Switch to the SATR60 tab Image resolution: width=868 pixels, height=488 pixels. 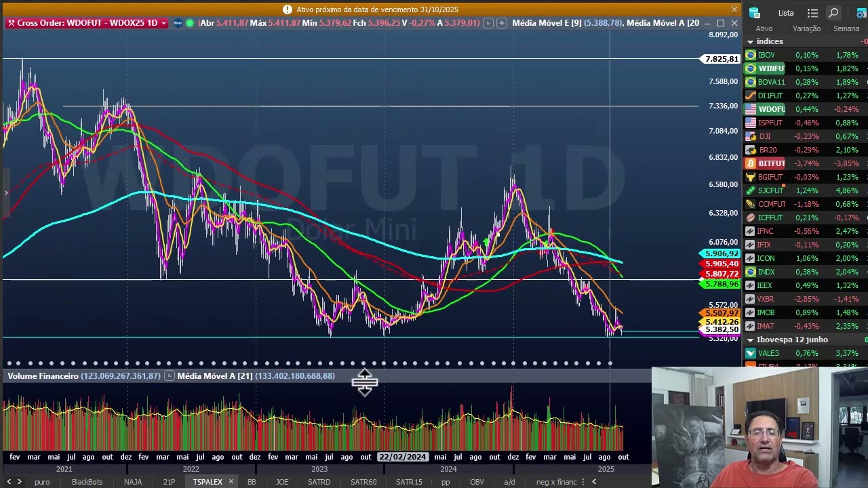coord(363,482)
